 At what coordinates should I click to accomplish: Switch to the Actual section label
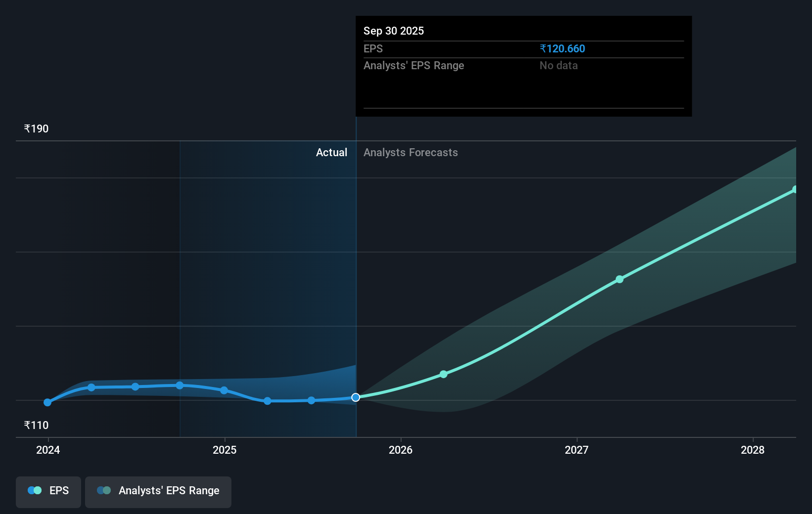pos(331,152)
